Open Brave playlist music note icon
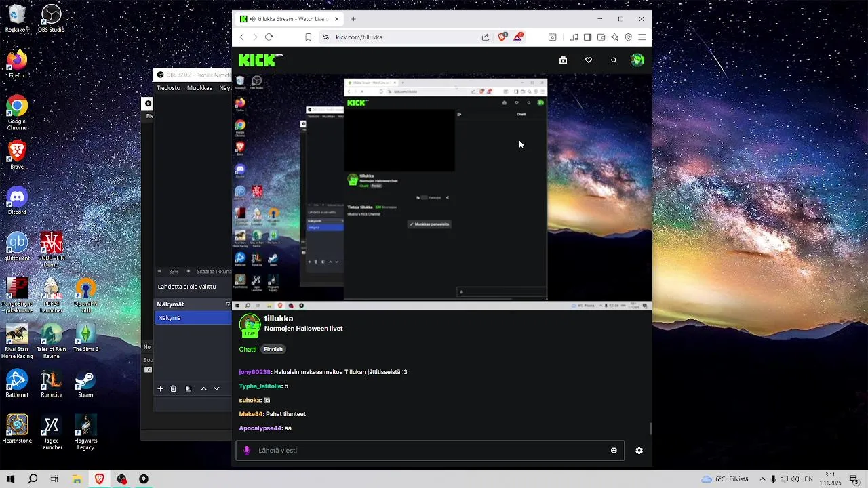The height and width of the screenshot is (488, 868). tap(574, 37)
